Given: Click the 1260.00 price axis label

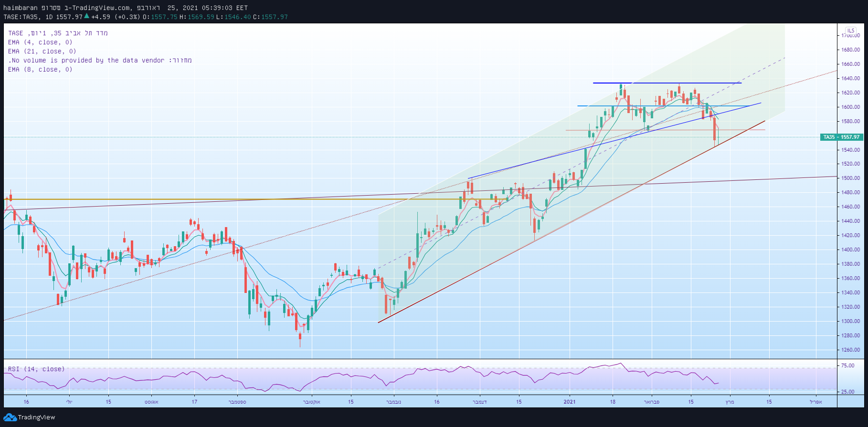Looking at the screenshot, I should [851, 350].
